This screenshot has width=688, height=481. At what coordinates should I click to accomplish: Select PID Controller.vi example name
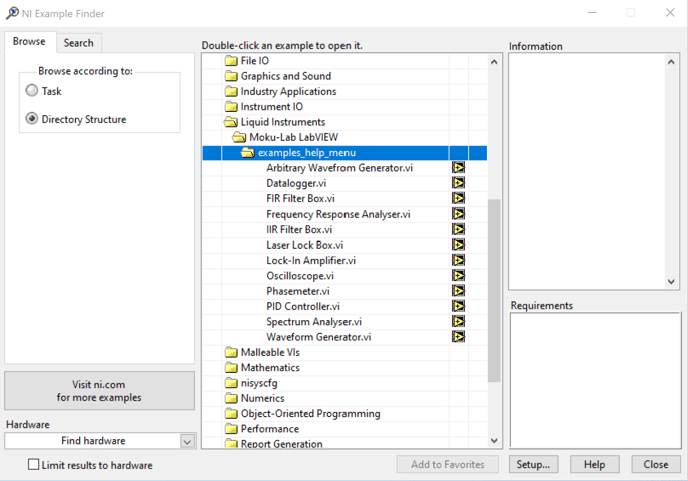[303, 307]
